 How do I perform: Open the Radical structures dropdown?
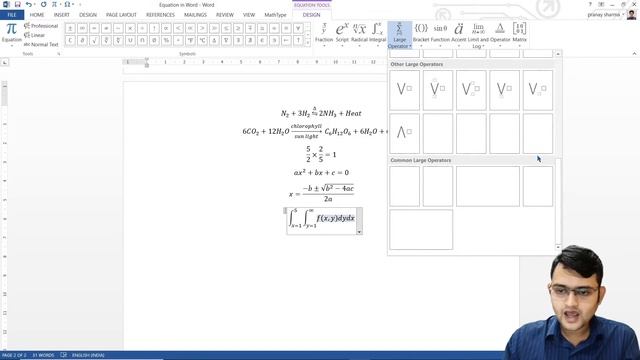point(359,34)
